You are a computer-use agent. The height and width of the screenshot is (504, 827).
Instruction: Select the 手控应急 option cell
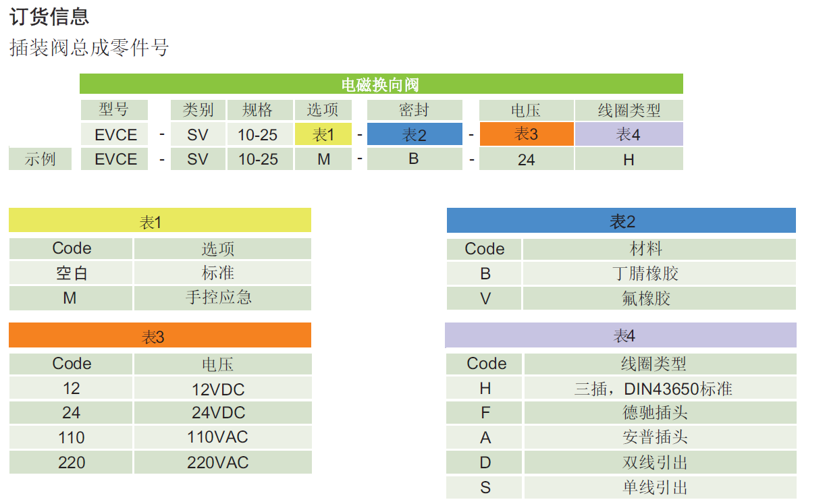(222, 298)
